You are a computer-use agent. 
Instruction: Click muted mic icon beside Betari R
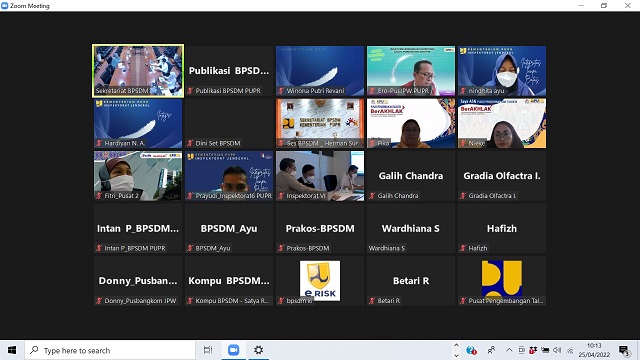coord(372,301)
